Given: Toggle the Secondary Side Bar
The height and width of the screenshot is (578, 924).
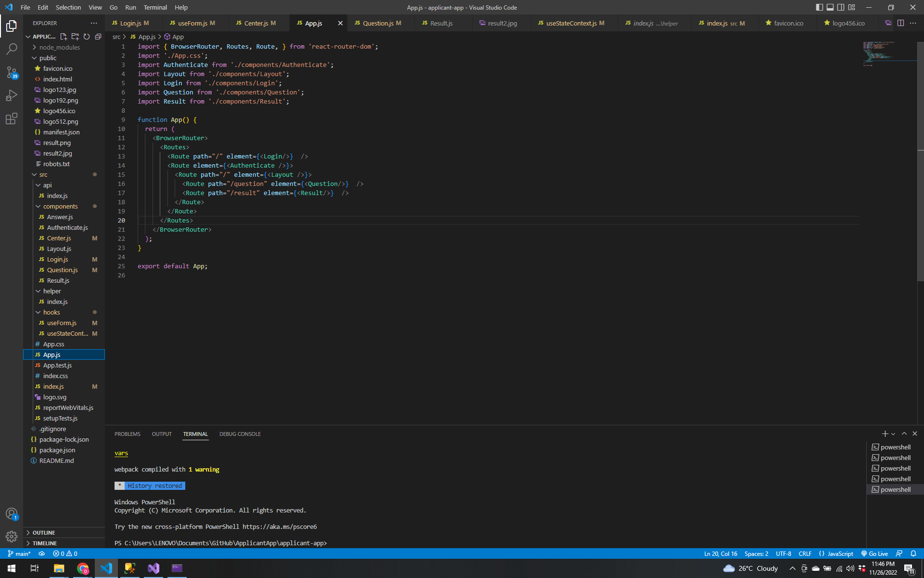Looking at the screenshot, I should (841, 7).
